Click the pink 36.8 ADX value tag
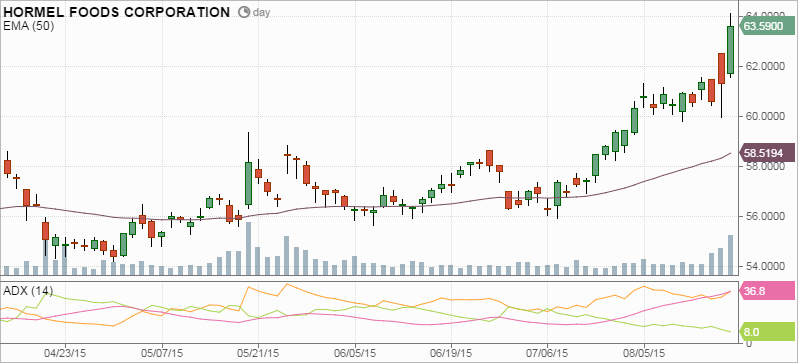The width and height of the screenshot is (798, 363). [766, 292]
